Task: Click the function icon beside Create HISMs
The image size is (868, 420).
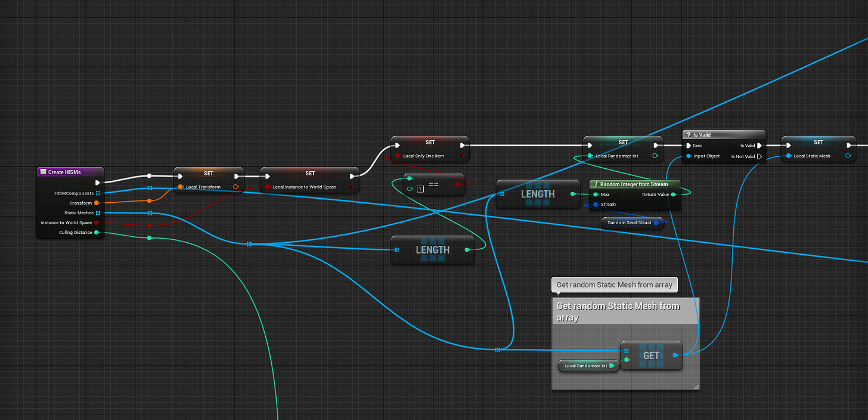Action: coord(43,172)
